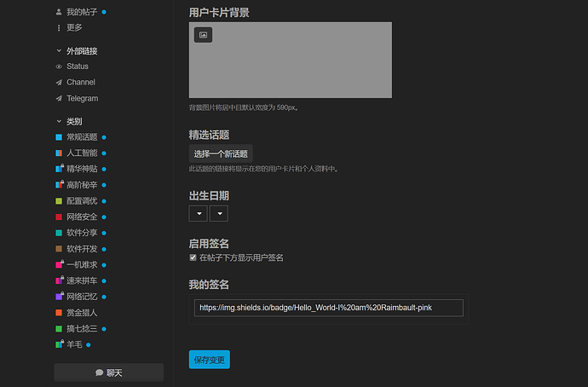Viewport: 588px width, 387px height.
Task: Click the locked badge icon of 速来拼车
Action: [60, 280]
